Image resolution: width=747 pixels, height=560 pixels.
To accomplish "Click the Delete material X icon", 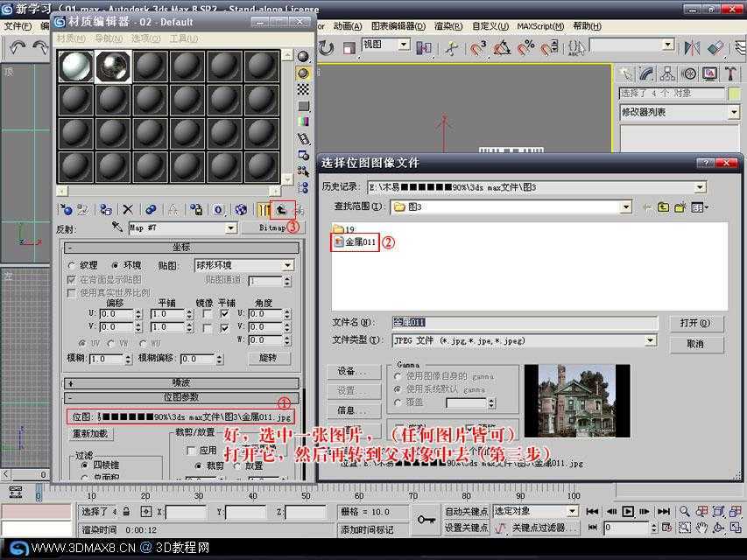I will click(x=128, y=209).
